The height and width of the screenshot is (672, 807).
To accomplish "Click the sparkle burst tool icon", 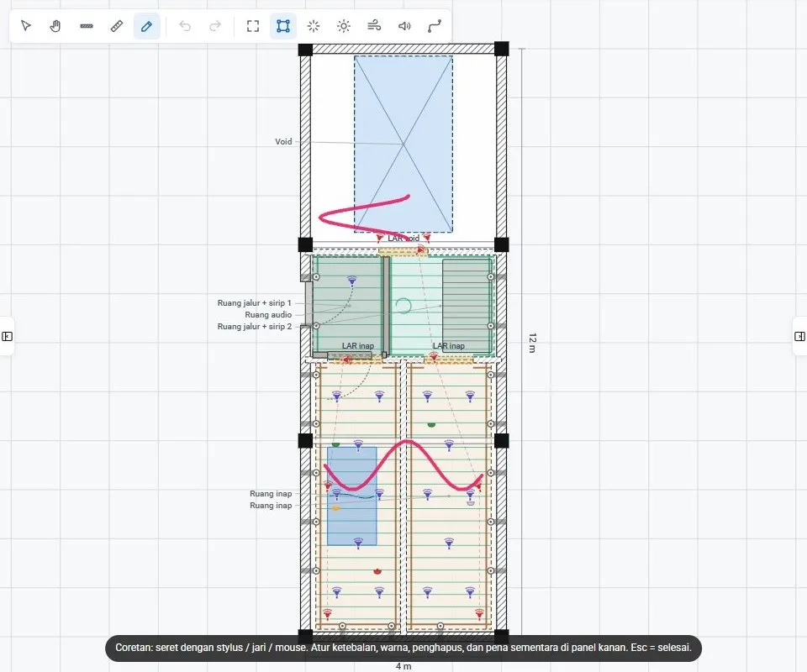I will 314,26.
